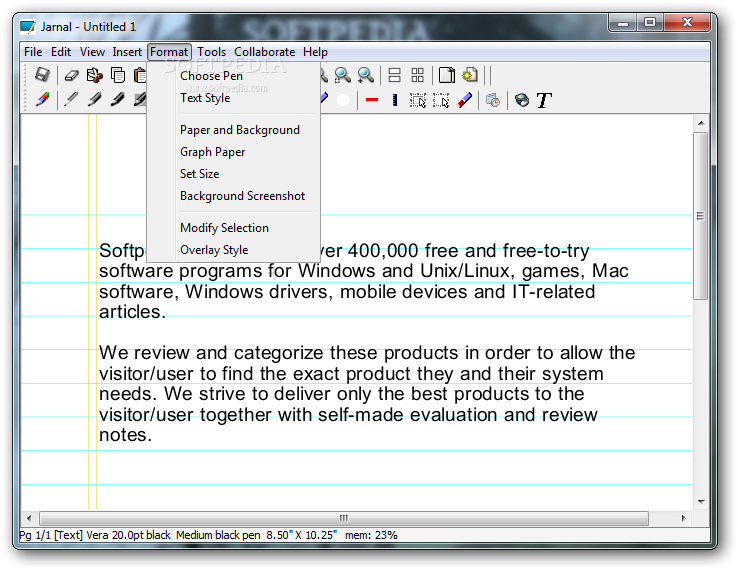Click the horizontal scrollbar left arrow
Screen dimensions: 738x570
pos(29,518)
